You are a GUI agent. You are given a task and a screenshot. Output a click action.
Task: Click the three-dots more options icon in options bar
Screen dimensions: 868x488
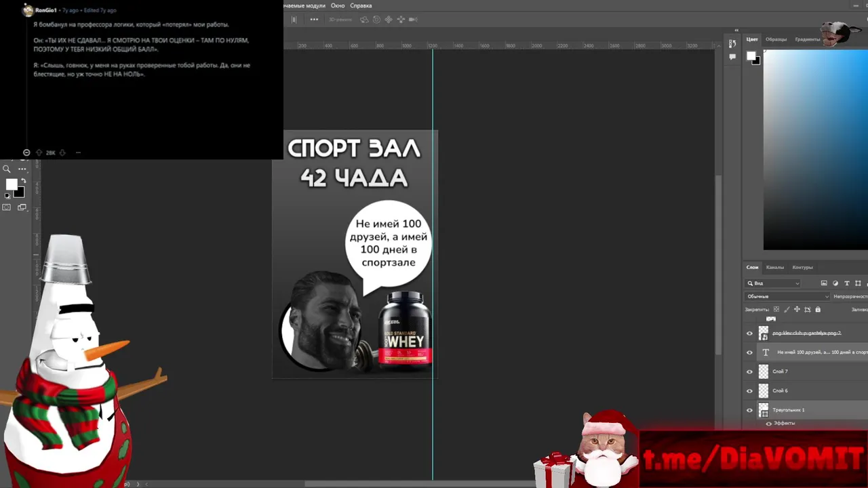click(x=314, y=20)
